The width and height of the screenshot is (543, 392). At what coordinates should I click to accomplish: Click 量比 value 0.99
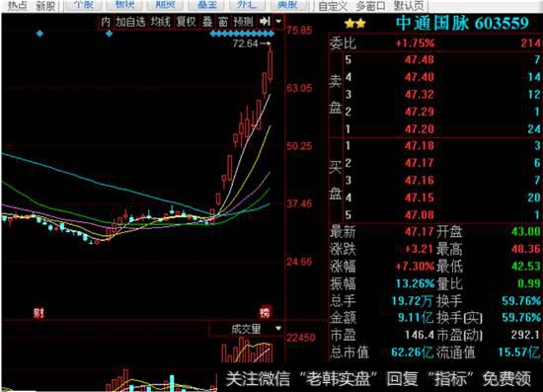pyautogui.click(x=529, y=283)
